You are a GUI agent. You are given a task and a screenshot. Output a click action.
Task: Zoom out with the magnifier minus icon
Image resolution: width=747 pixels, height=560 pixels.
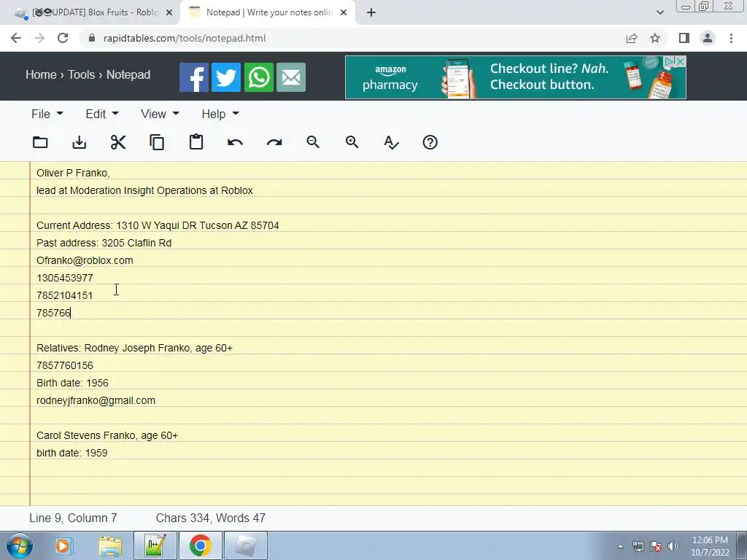click(313, 142)
